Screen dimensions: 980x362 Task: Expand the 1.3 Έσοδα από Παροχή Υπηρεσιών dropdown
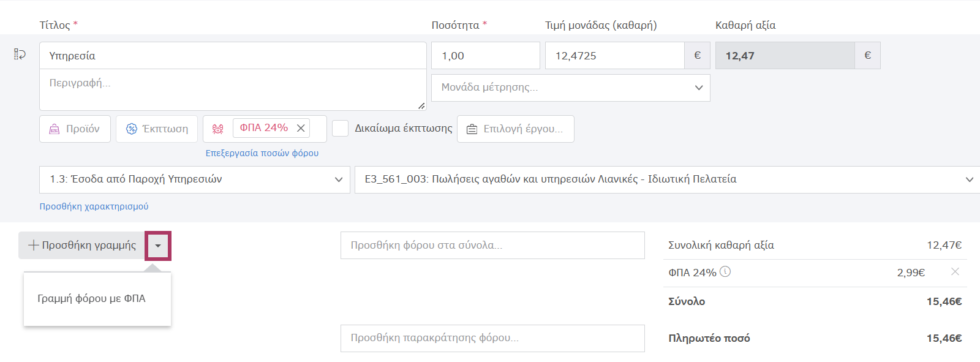195,179
